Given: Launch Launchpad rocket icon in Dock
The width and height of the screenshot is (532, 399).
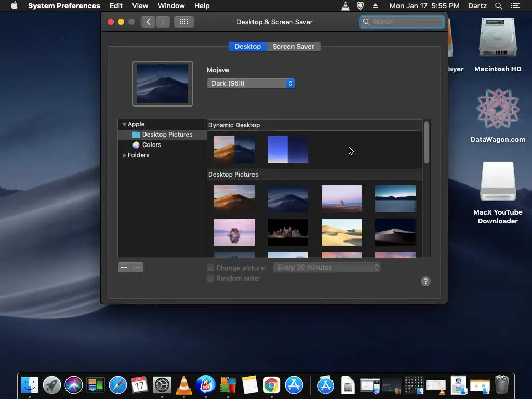Looking at the screenshot, I should (x=51, y=385).
